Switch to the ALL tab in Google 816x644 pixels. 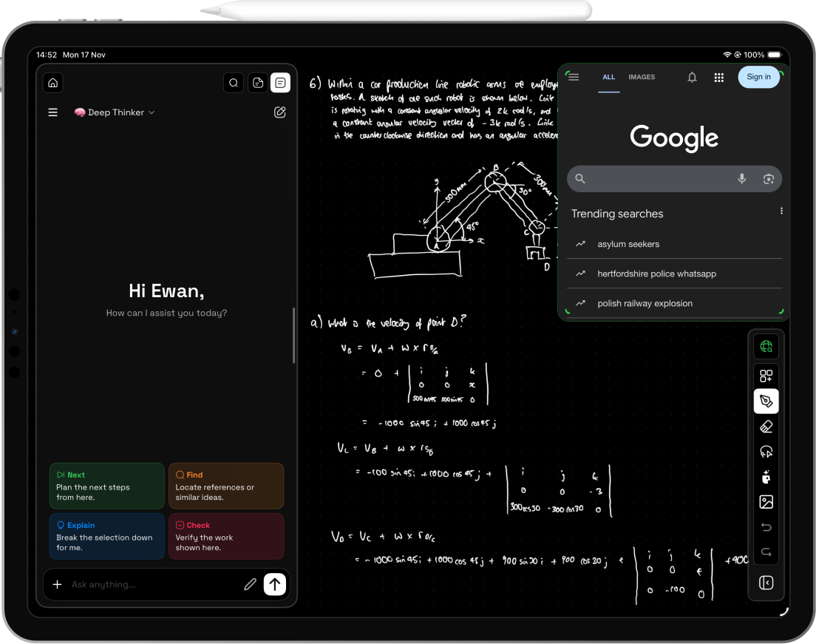click(x=609, y=77)
